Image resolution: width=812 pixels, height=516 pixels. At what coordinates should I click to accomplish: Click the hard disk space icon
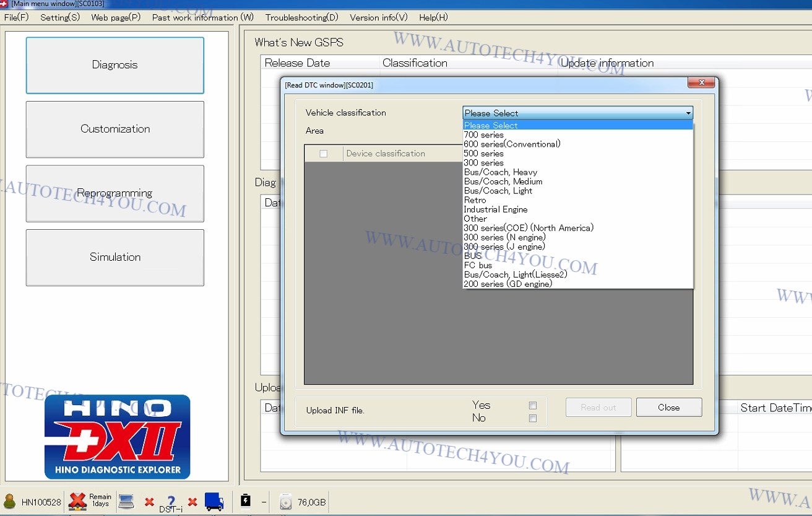(x=286, y=501)
